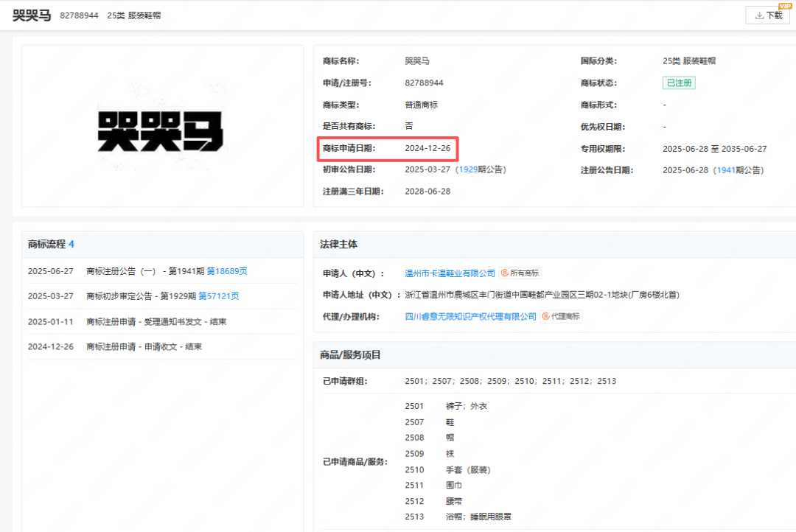The width and height of the screenshot is (796, 532).
Task: Click the 哭哭马 trademark logo image
Action: pos(161,130)
